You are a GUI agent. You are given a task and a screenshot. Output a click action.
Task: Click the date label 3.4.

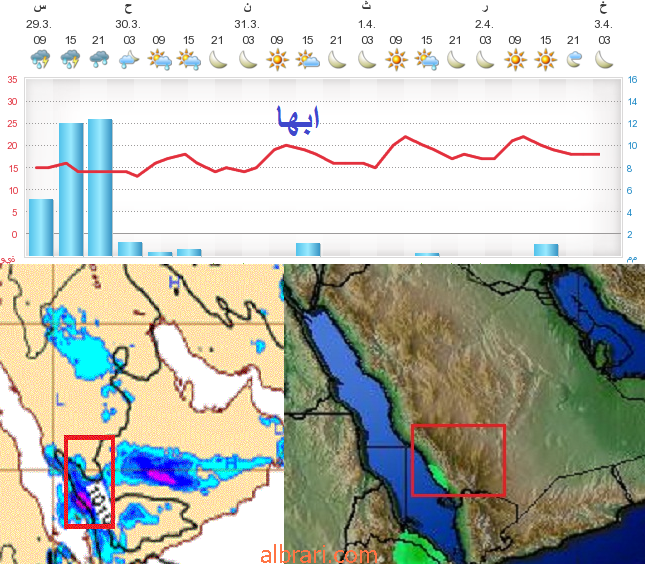[x=603, y=24]
